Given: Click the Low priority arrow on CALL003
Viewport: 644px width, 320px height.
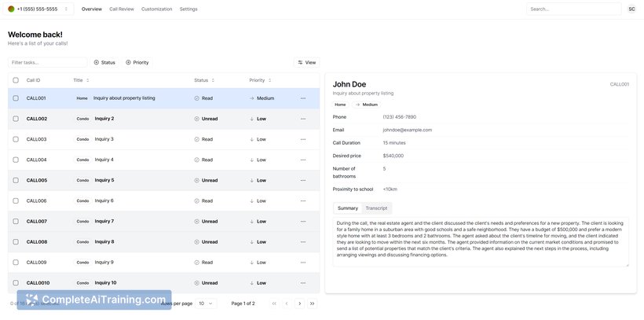Looking at the screenshot, I should point(251,139).
